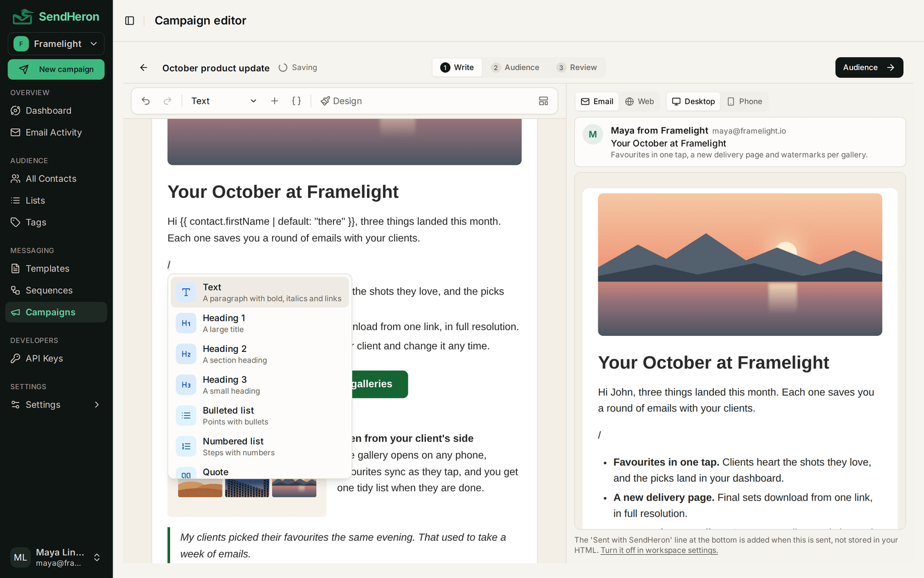Click the SendHeron logo
This screenshot has width=924, height=578.
[56, 17]
